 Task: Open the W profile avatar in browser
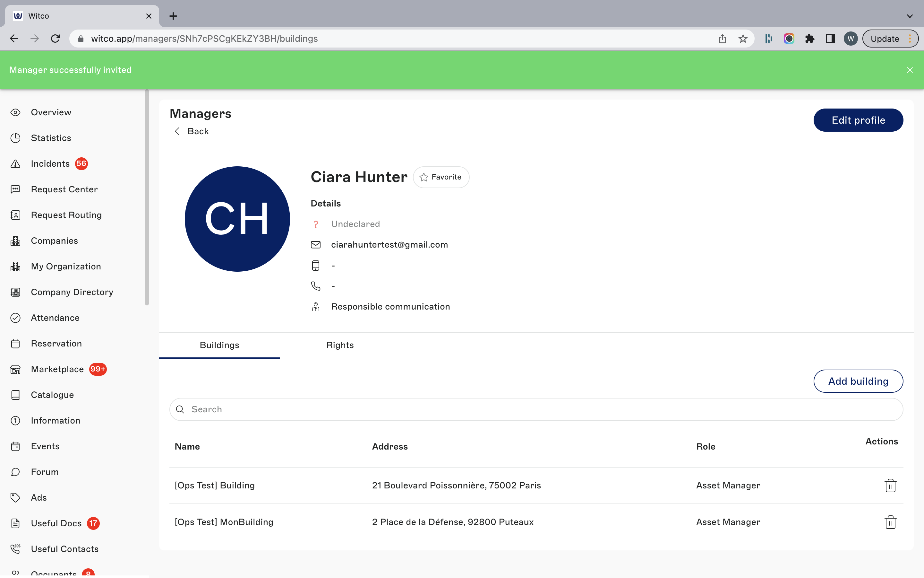pyautogui.click(x=851, y=39)
